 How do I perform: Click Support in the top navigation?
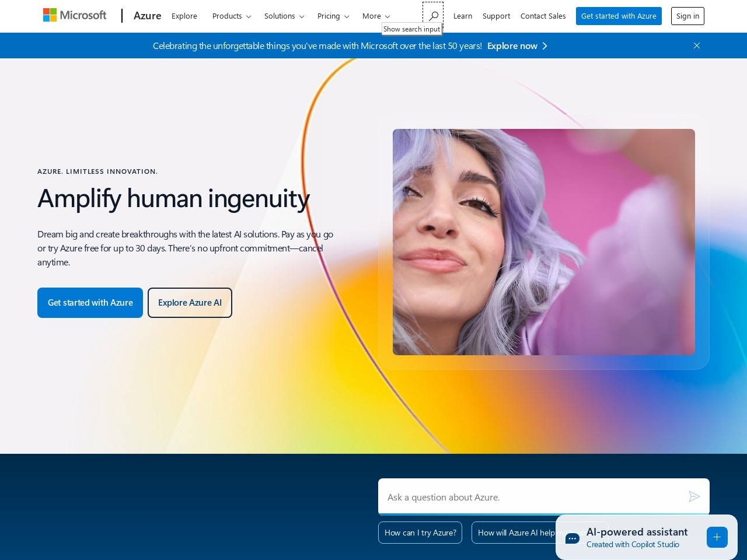[x=496, y=16]
